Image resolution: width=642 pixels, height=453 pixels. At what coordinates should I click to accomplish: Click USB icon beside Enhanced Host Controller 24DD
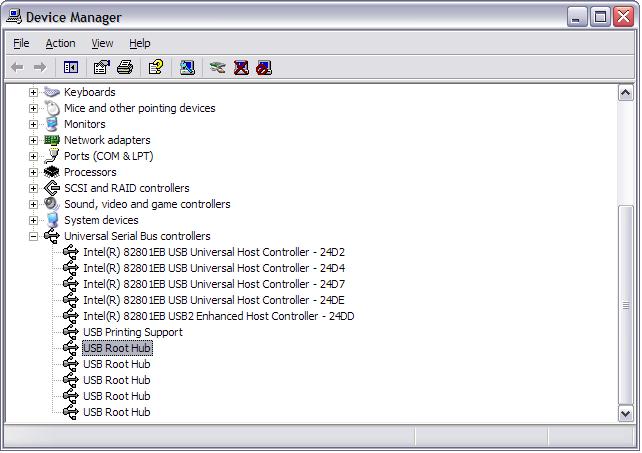71,316
